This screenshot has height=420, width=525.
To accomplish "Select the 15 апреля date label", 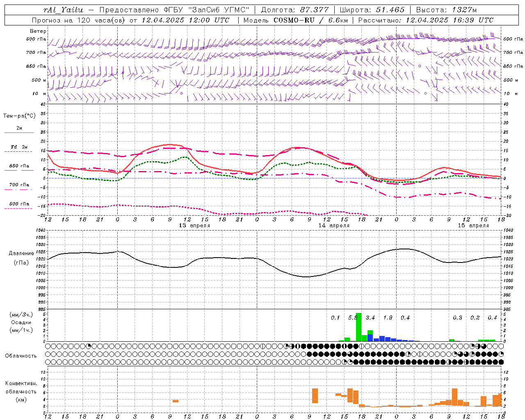I will [x=473, y=226].
